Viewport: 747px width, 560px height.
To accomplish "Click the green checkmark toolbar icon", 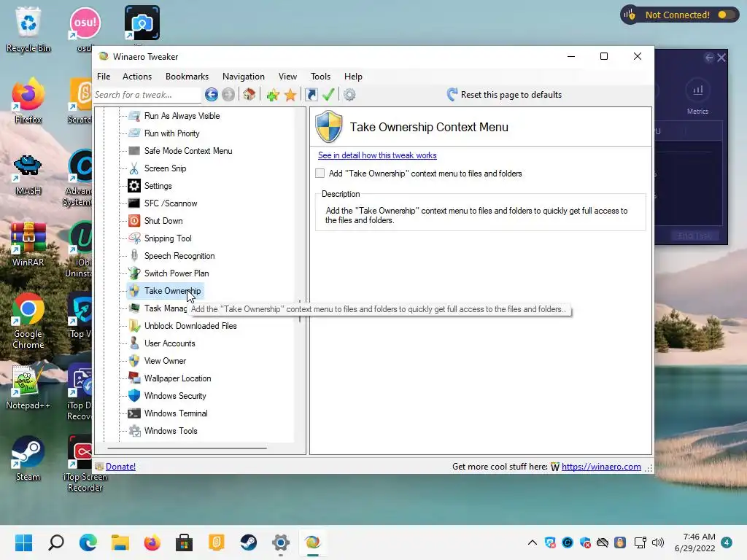I will click(x=328, y=94).
